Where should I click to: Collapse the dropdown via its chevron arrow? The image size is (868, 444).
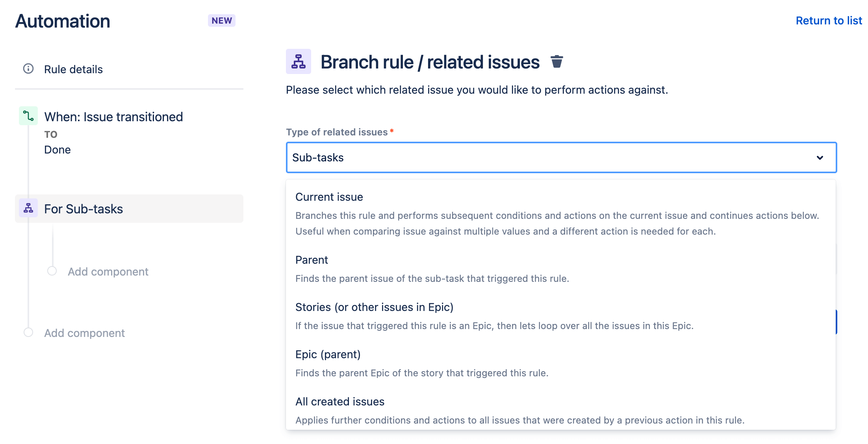click(820, 157)
